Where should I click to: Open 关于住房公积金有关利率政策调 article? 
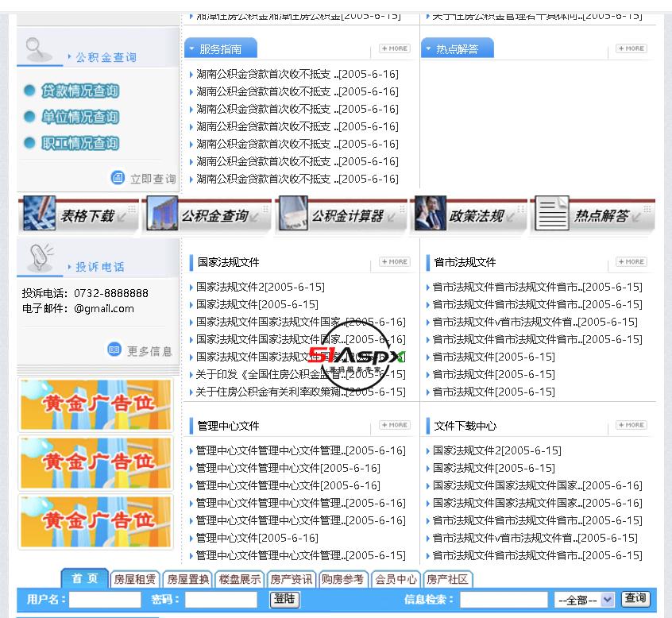(x=300, y=392)
